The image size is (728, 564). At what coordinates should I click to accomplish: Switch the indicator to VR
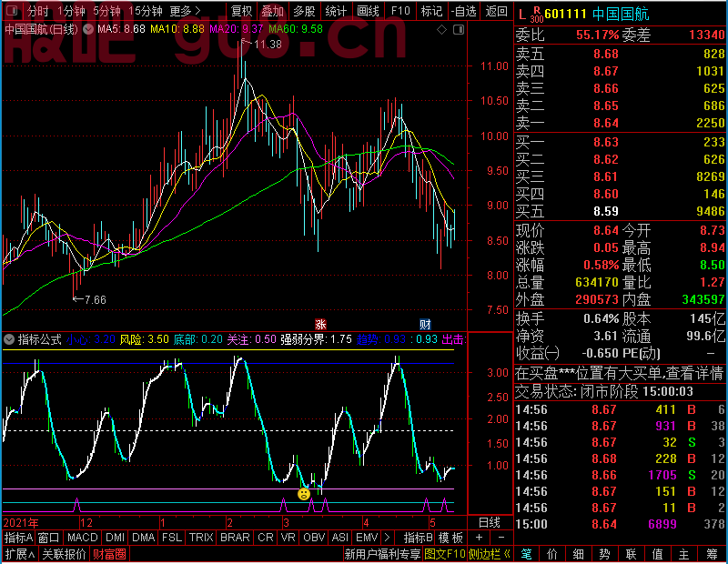pos(288,538)
